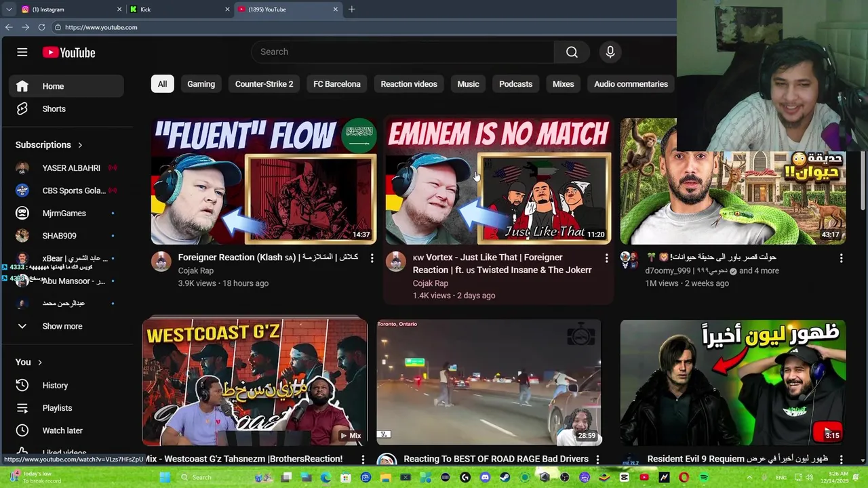This screenshot has width=868, height=488.
Task: Open History in the sidebar
Action: 66,385
